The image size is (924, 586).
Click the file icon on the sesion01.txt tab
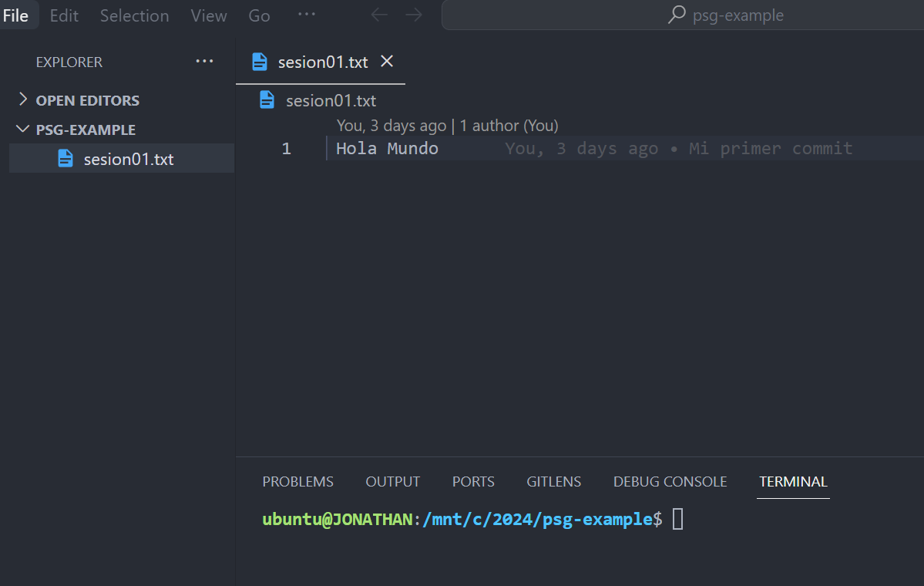[x=258, y=62]
